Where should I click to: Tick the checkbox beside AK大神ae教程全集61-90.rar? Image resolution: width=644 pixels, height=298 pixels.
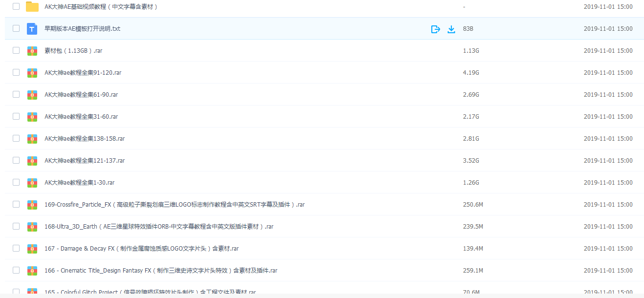[x=16, y=94]
